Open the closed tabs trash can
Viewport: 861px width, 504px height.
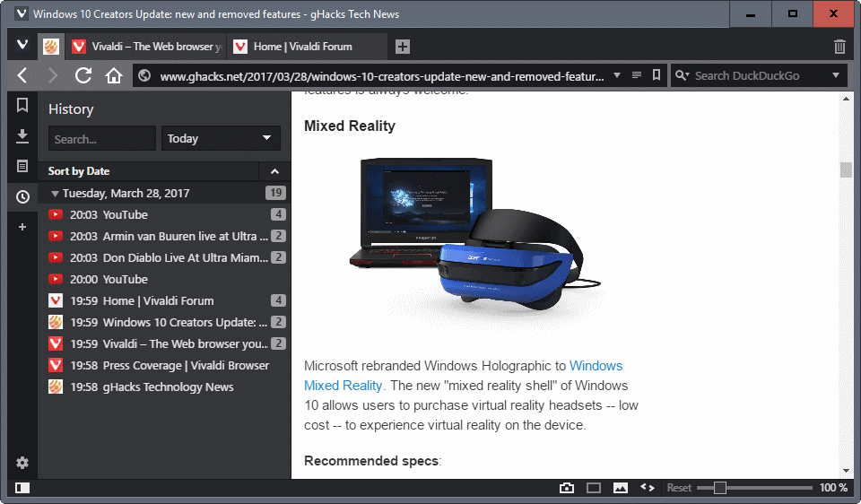(839, 47)
